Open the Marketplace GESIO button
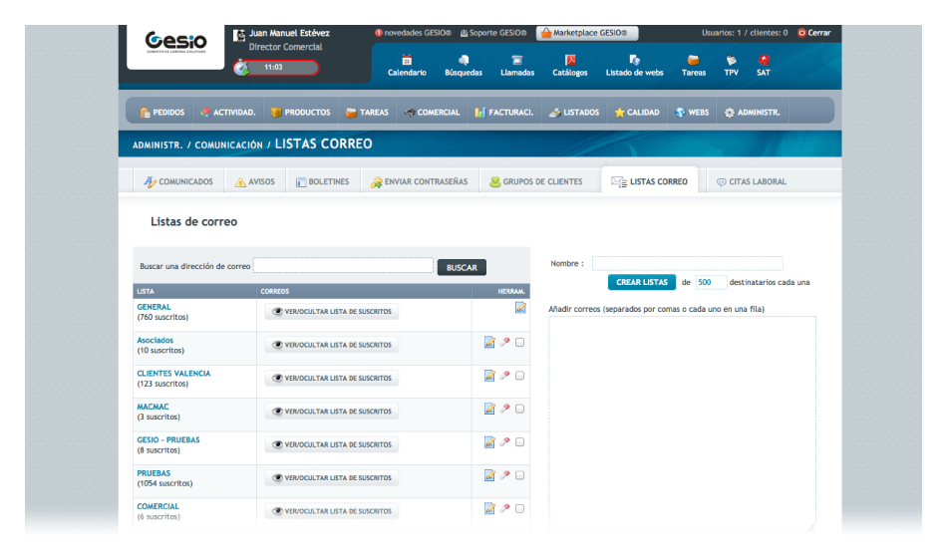 pos(587,33)
